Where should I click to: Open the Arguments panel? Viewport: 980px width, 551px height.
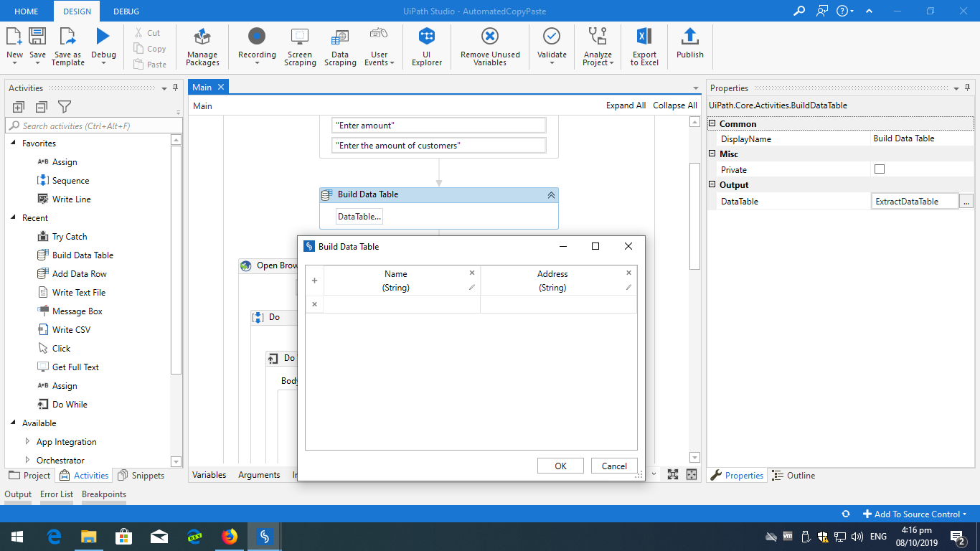(259, 475)
